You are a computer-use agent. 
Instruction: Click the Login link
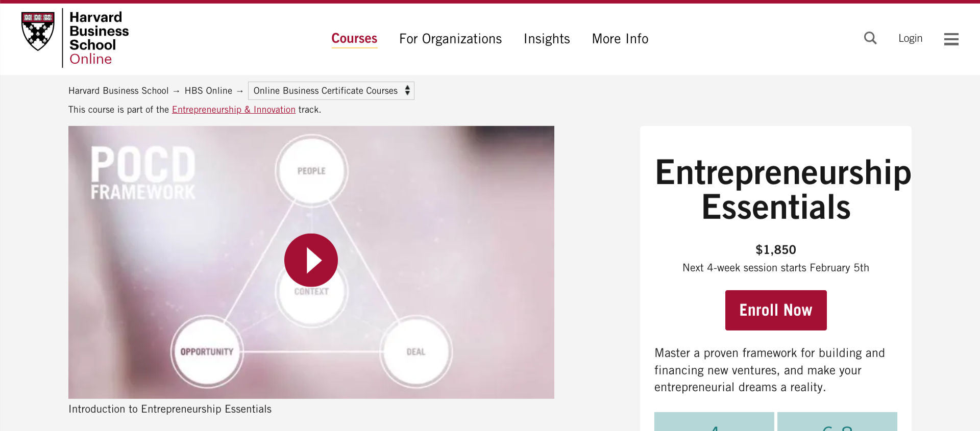pyautogui.click(x=910, y=38)
